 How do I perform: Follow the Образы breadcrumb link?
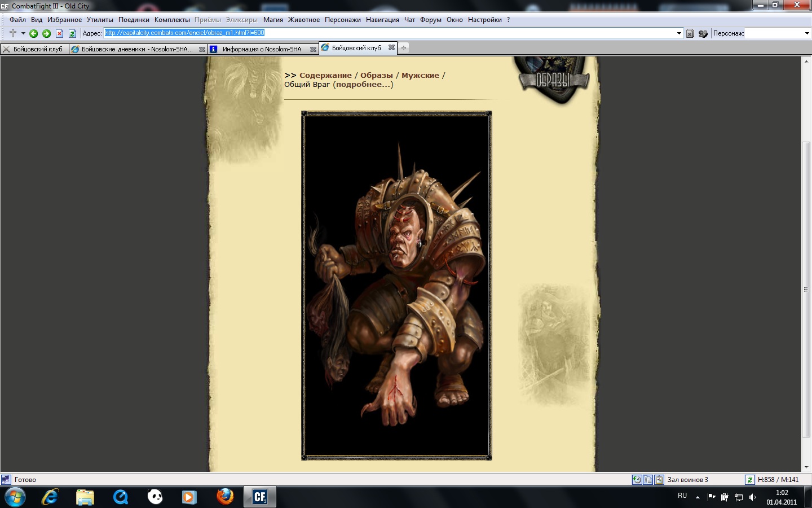coord(377,75)
